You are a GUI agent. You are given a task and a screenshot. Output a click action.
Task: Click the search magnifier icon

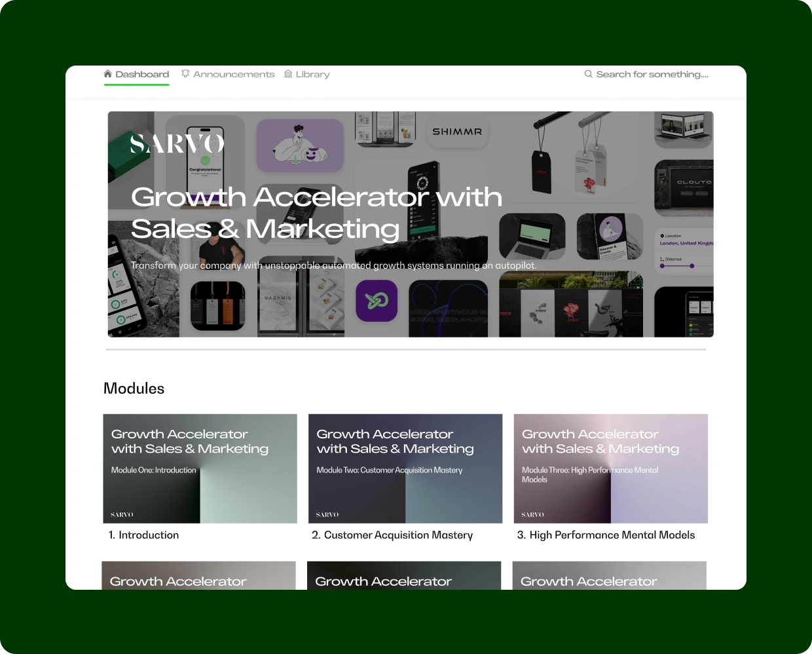(589, 74)
